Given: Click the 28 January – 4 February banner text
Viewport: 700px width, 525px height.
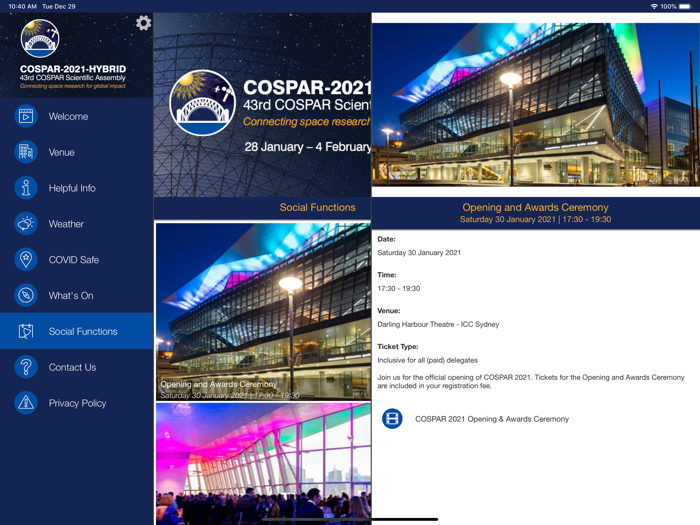Looking at the screenshot, I should coord(307,147).
